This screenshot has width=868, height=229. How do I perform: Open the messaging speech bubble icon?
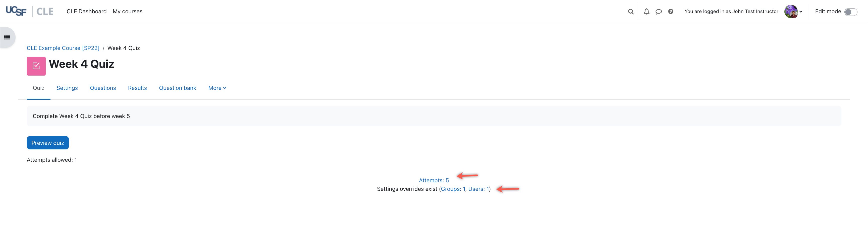coord(659,12)
